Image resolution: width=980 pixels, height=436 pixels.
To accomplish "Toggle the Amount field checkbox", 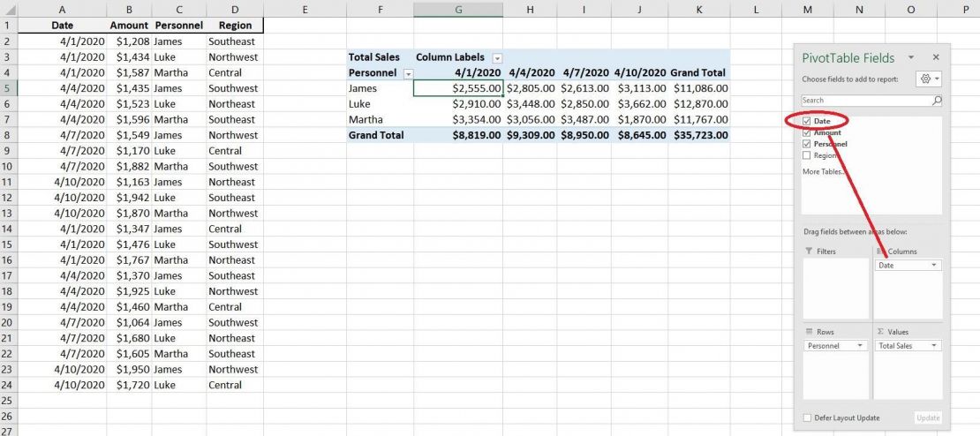I will coord(807,132).
